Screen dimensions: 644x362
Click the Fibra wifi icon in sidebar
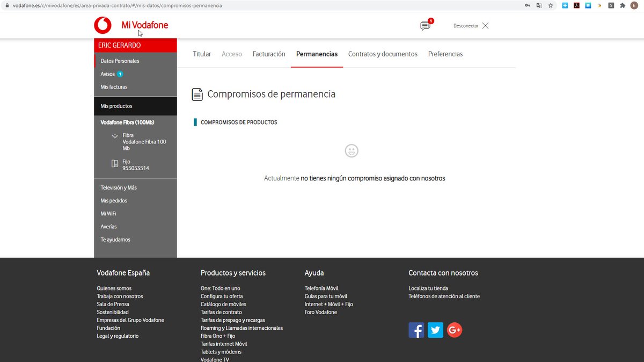(x=115, y=137)
